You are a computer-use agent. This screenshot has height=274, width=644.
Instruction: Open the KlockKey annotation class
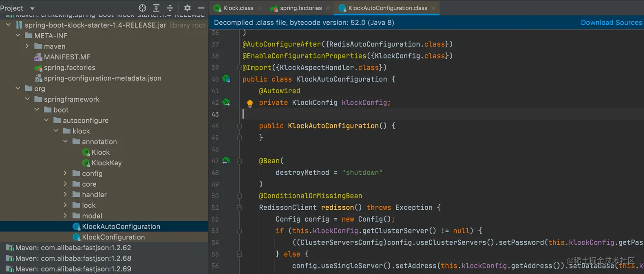106,163
